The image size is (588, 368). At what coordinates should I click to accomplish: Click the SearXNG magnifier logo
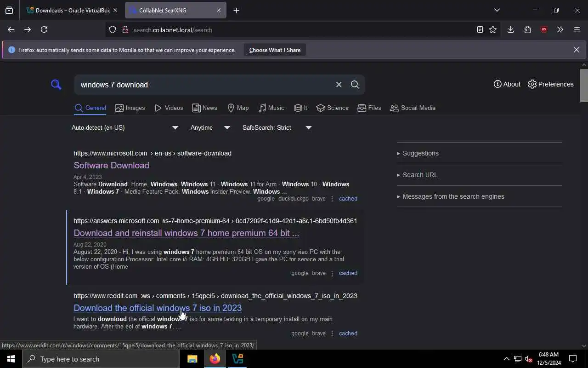pyautogui.click(x=56, y=84)
